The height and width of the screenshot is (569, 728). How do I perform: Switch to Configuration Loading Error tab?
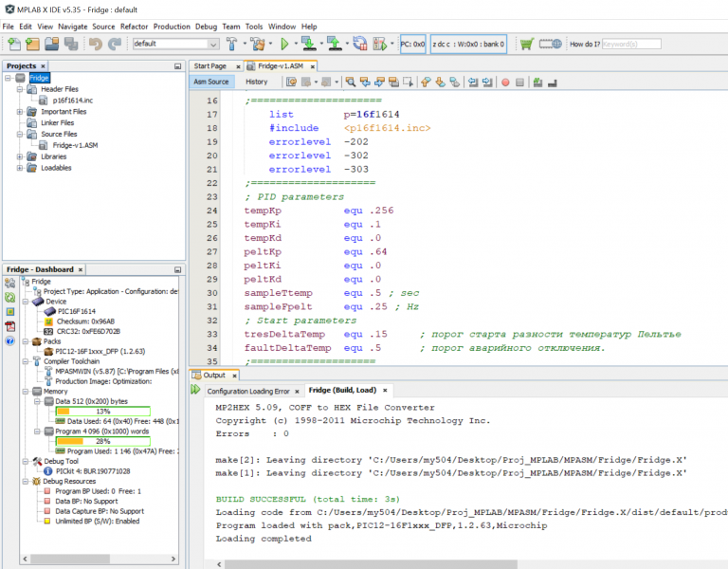pyautogui.click(x=248, y=391)
